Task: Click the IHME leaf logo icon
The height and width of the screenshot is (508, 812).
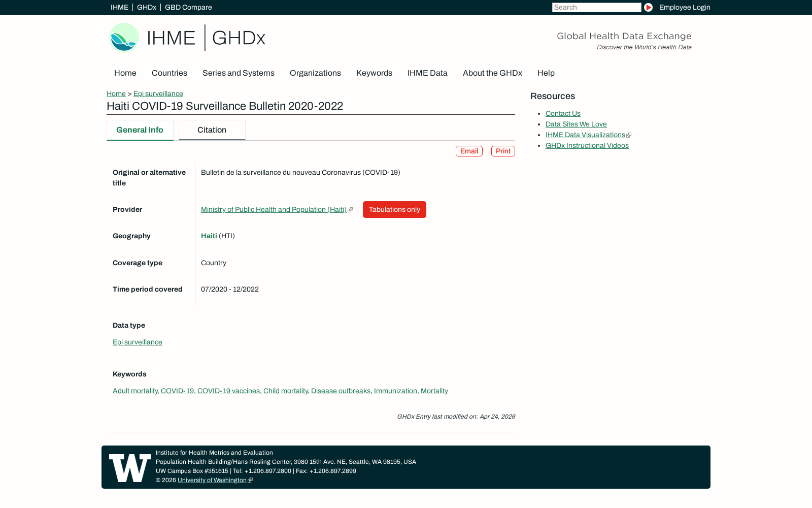Action: [x=124, y=38]
